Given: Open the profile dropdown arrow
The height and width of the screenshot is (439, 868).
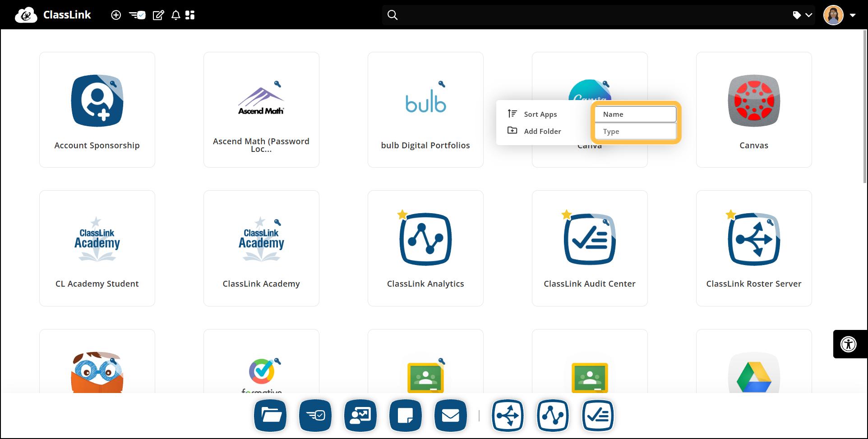Looking at the screenshot, I should (x=853, y=15).
